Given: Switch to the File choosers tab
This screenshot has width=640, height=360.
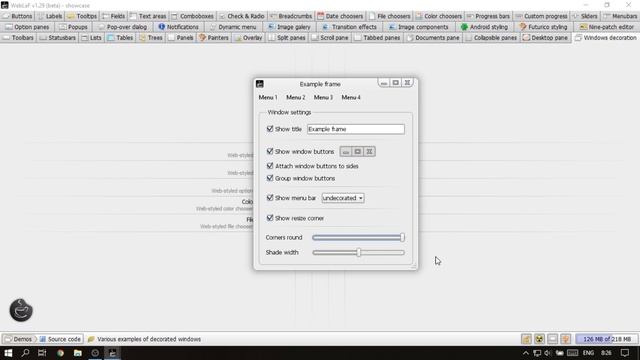Looking at the screenshot, I should pyautogui.click(x=390, y=16).
